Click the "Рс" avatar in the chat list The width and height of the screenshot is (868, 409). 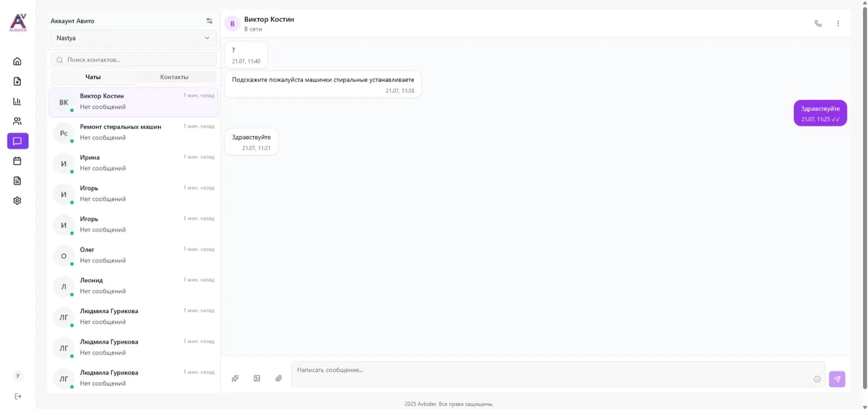64,133
